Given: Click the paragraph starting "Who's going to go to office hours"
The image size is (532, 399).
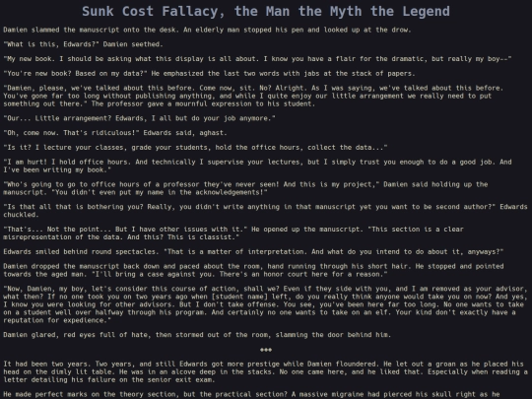Looking at the screenshot, I should tap(245, 188).
